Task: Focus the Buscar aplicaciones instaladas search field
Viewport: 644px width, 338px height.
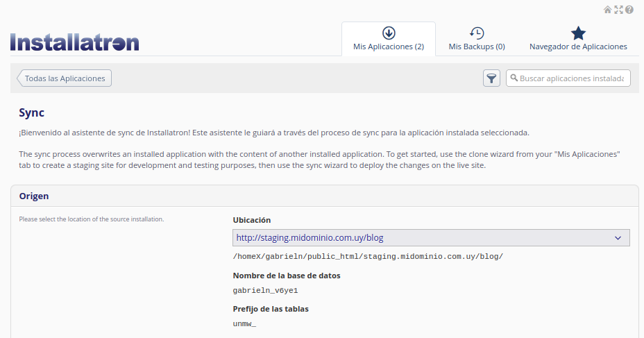Action: click(572, 78)
